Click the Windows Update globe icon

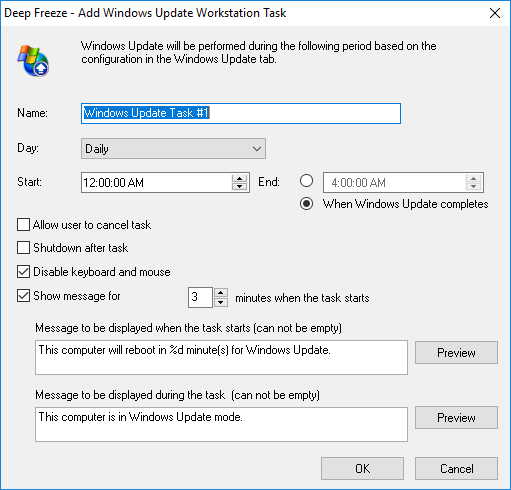pos(33,61)
